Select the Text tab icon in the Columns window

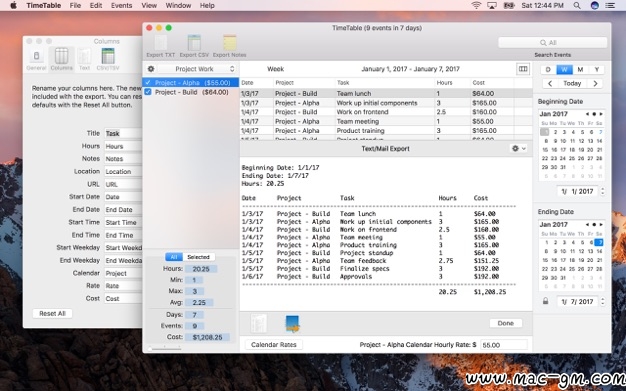tap(84, 59)
